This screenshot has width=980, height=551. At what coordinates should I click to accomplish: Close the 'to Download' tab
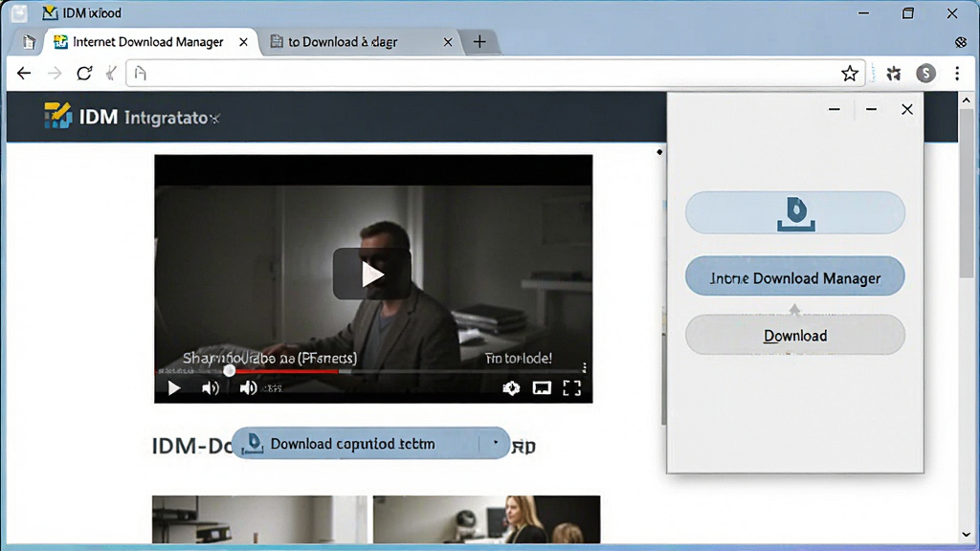pos(448,42)
